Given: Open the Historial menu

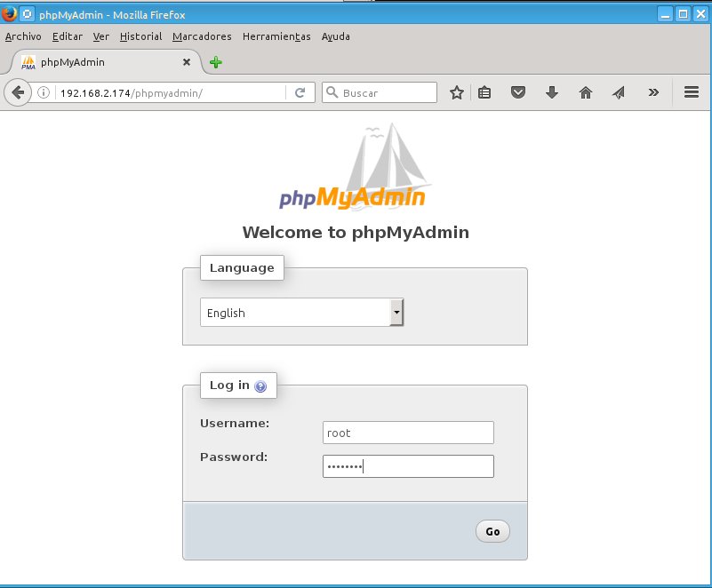Looking at the screenshot, I should tap(140, 36).
